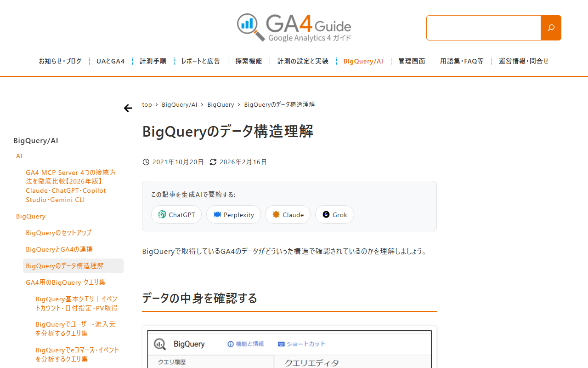Open the 用語集・FAQ等 menu item
Viewport: 588px width, 368px height.
pyautogui.click(x=462, y=61)
